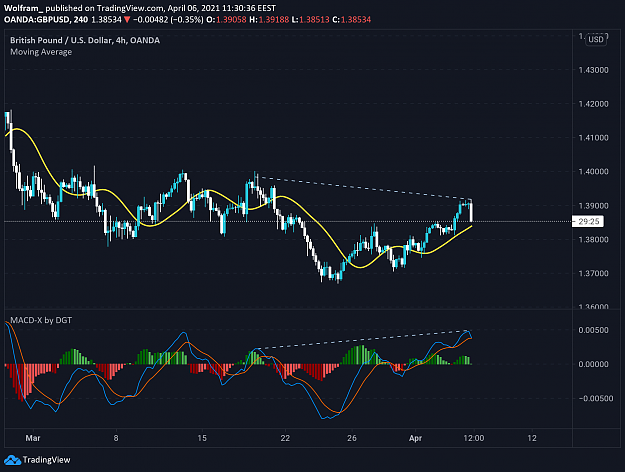
Task: Click the MACD −0.00500 axis label
Action: coord(594,398)
